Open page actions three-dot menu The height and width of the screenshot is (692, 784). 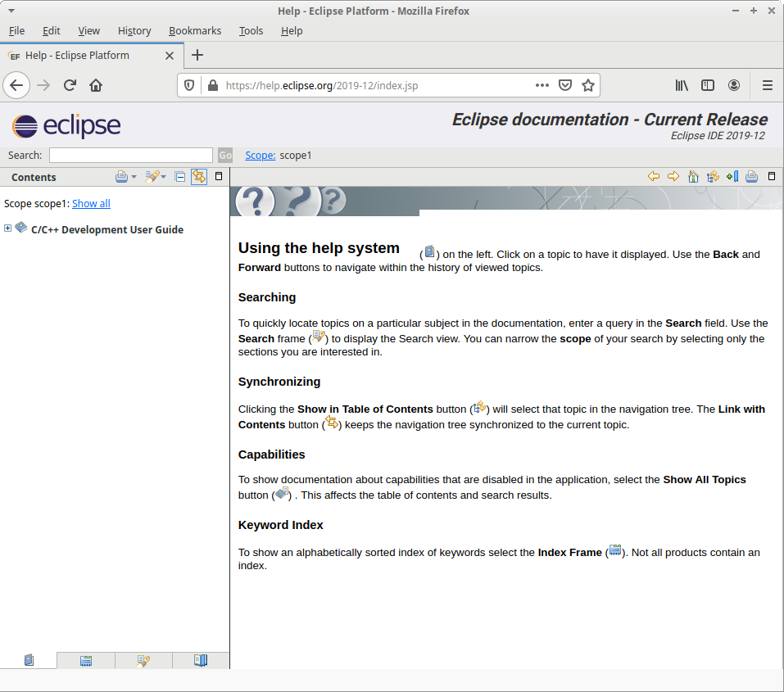point(542,85)
